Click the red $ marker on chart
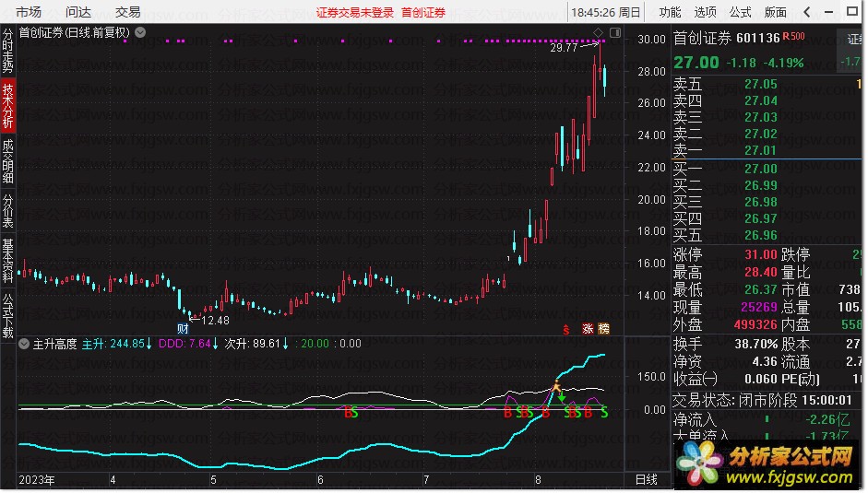 (x=565, y=330)
